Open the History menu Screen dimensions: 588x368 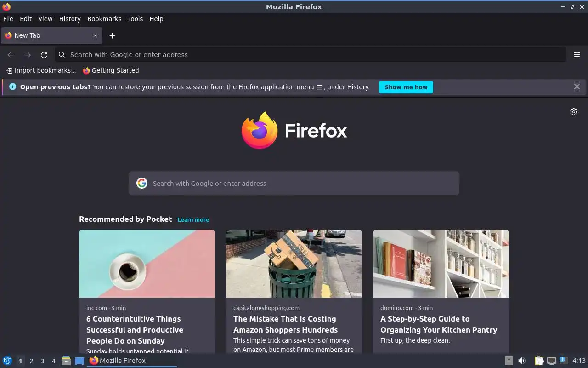[x=70, y=19]
